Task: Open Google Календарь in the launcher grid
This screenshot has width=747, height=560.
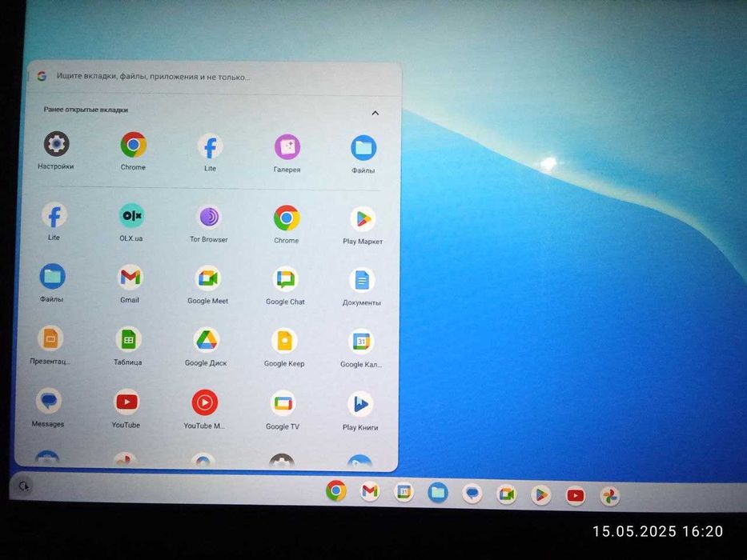Action: [361, 342]
